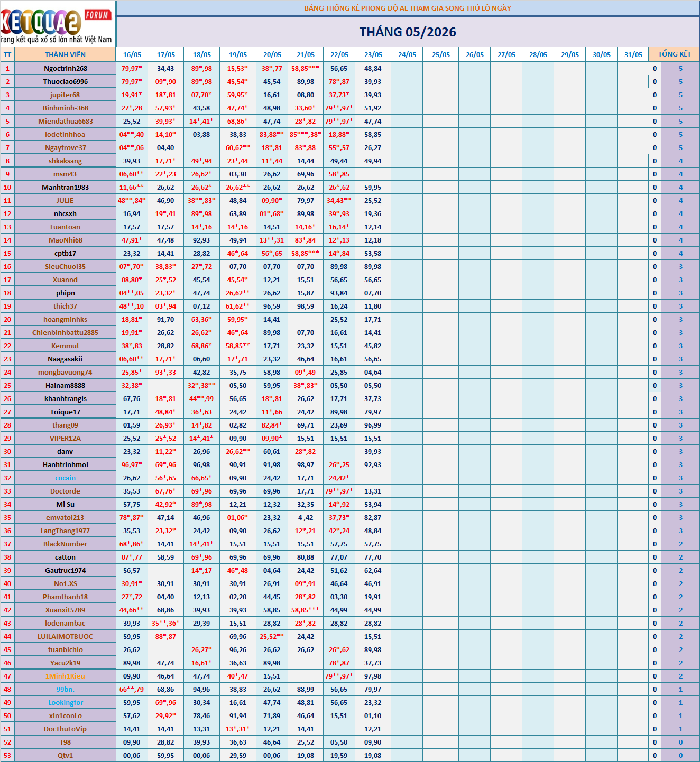This screenshot has width=700, height=762.
Task: Select member Qtv1 in last row
Action: [x=65, y=755]
